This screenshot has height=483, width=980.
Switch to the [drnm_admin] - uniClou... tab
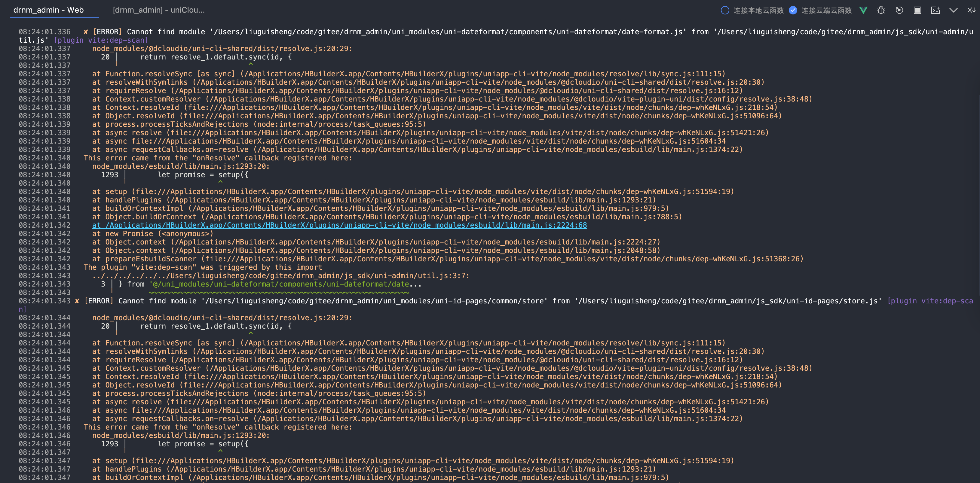coord(159,10)
